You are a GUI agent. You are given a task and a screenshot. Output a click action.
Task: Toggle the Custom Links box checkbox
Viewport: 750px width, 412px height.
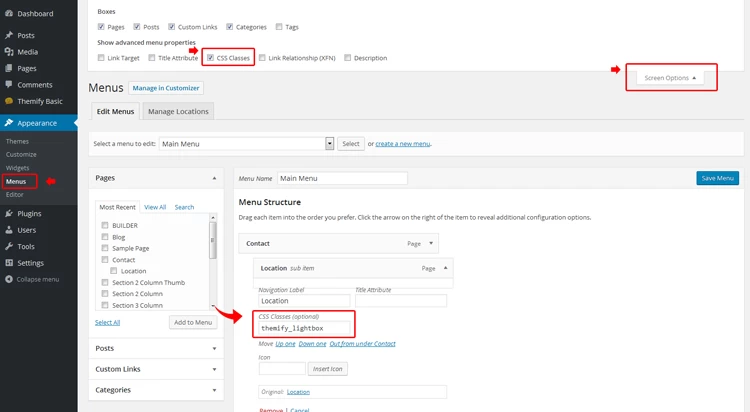click(x=171, y=27)
